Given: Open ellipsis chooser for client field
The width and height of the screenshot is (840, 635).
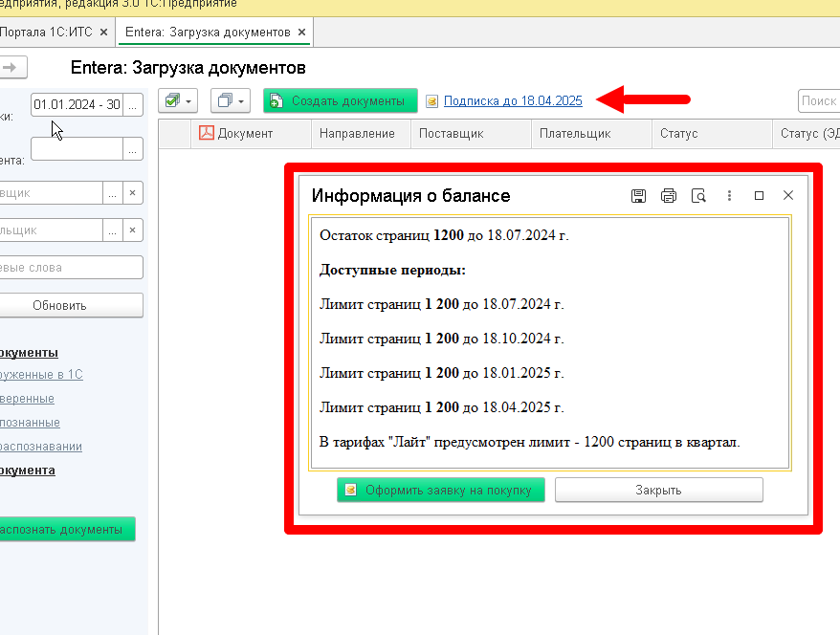Looking at the screenshot, I should [x=132, y=148].
